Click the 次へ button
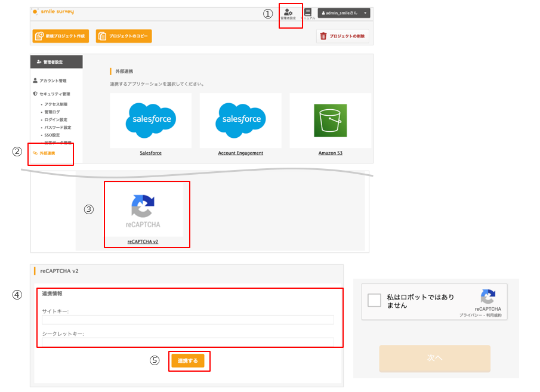540x392 pixels. click(x=434, y=358)
